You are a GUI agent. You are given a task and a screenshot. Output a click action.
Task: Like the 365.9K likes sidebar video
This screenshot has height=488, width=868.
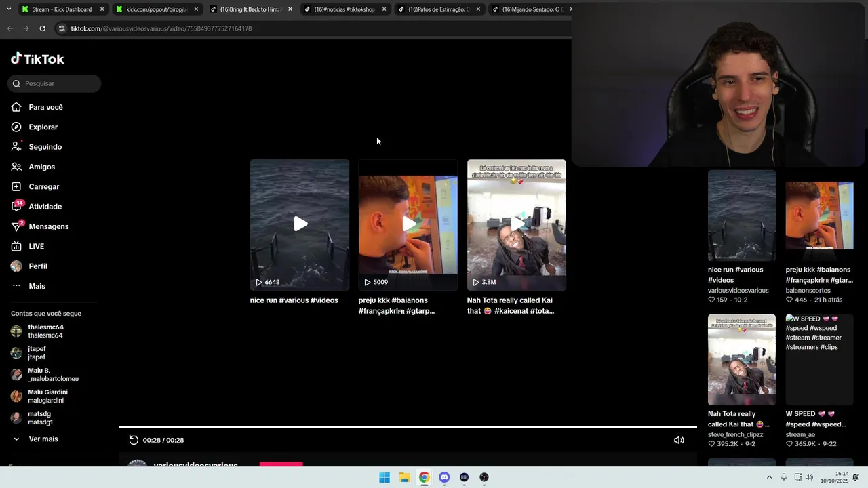click(789, 444)
